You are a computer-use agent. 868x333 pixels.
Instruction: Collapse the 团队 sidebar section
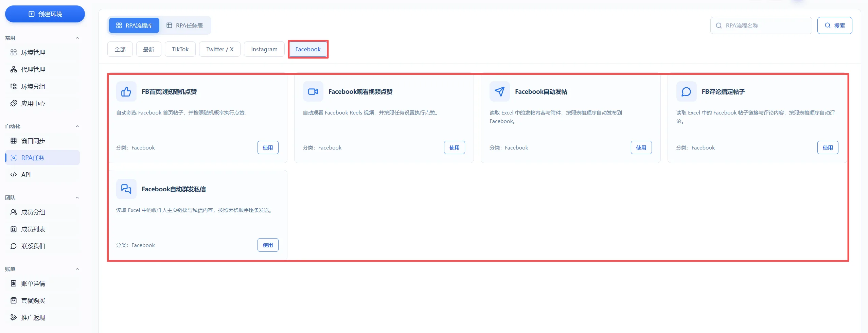[77, 198]
